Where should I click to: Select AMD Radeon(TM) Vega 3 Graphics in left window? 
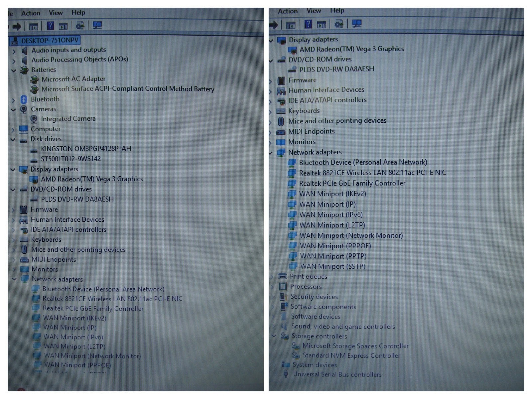tap(92, 179)
